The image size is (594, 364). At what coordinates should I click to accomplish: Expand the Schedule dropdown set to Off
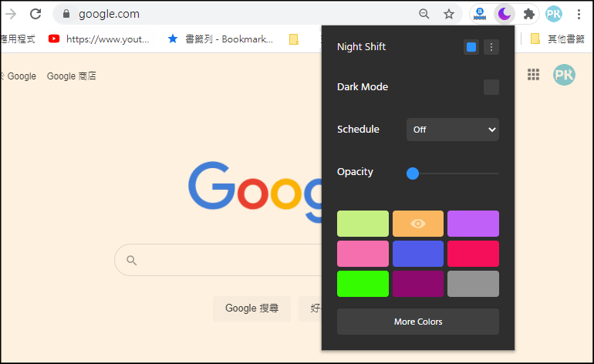pos(453,130)
